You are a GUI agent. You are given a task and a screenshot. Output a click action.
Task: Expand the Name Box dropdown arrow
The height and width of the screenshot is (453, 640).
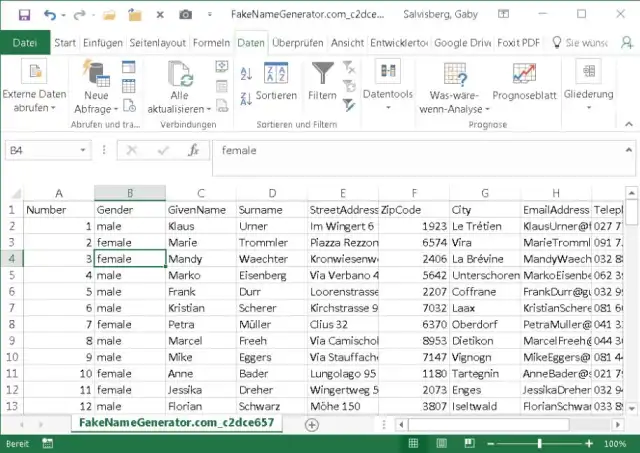tap(82, 150)
